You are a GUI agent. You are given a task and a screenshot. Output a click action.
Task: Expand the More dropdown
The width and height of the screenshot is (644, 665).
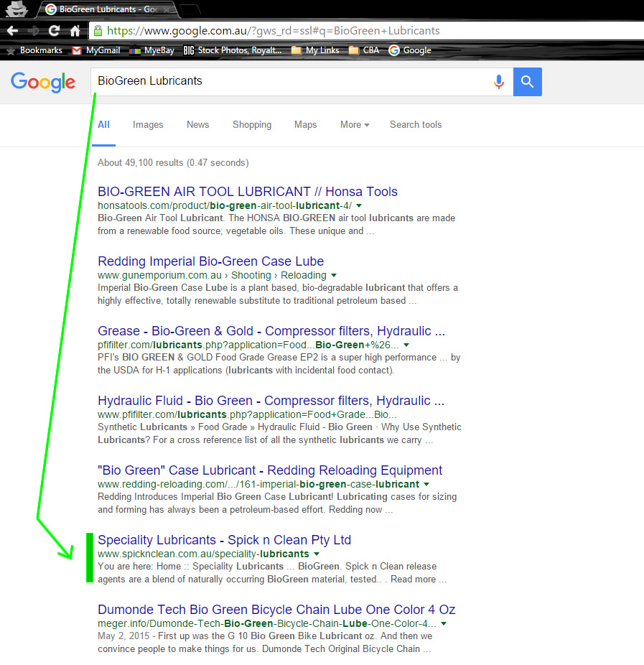[355, 125]
